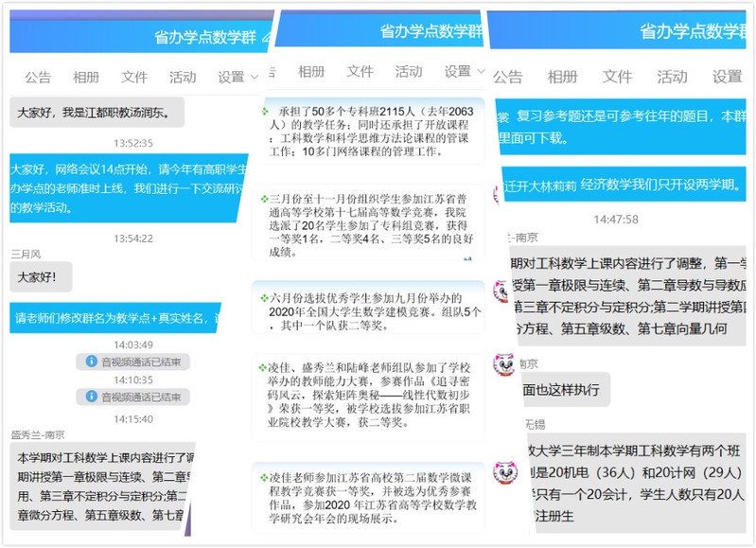Click the avatar beside the 面也这样执行 message
Viewport: 756px width, 548px height.
(505, 364)
